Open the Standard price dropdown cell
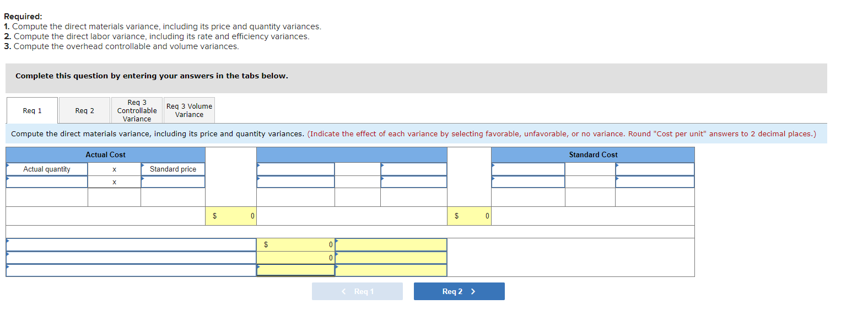 173,169
